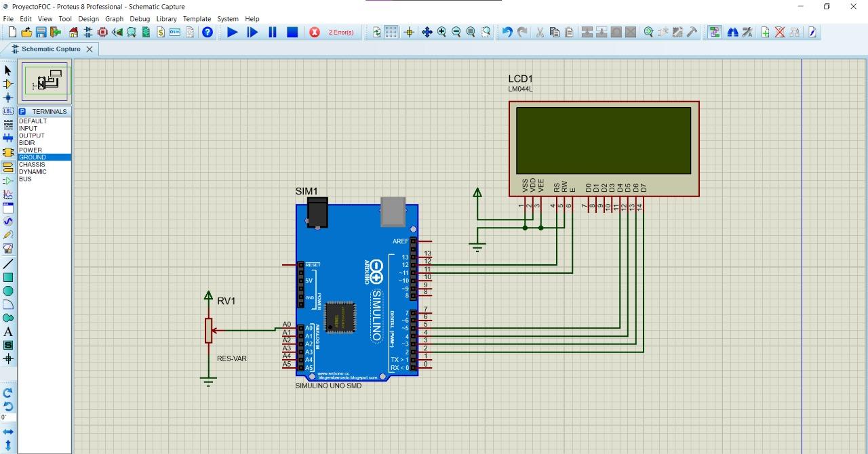Undo the last change
Viewport: 868px width, 454px height.
(x=507, y=32)
